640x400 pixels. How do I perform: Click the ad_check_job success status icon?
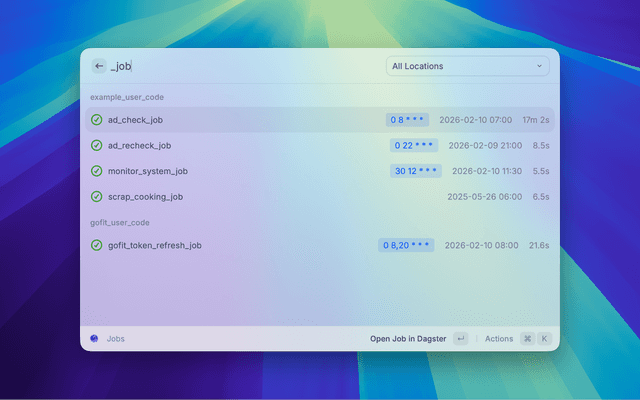coord(97,120)
